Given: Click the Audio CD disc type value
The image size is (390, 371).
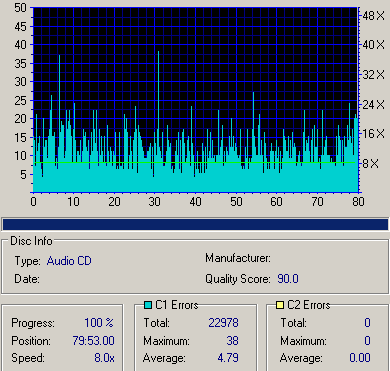Looking at the screenshot, I should [69, 261].
